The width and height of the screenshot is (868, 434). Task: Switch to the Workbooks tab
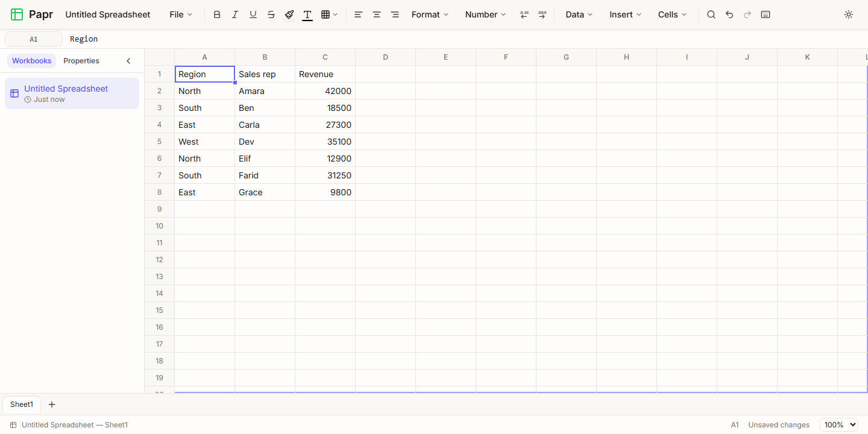[31, 61]
